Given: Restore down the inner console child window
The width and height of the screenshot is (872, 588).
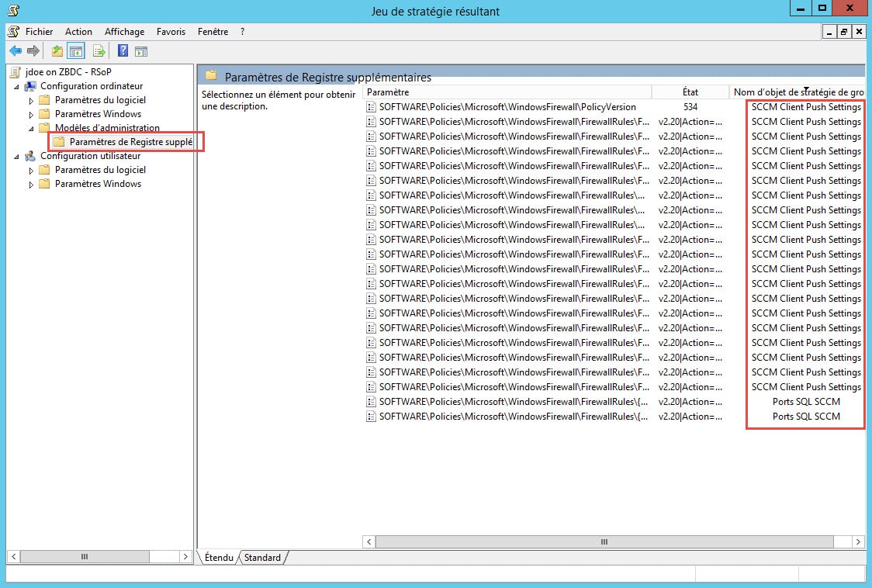Looking at the screenshot, I should pyautogui.click(x=844, y=32).
